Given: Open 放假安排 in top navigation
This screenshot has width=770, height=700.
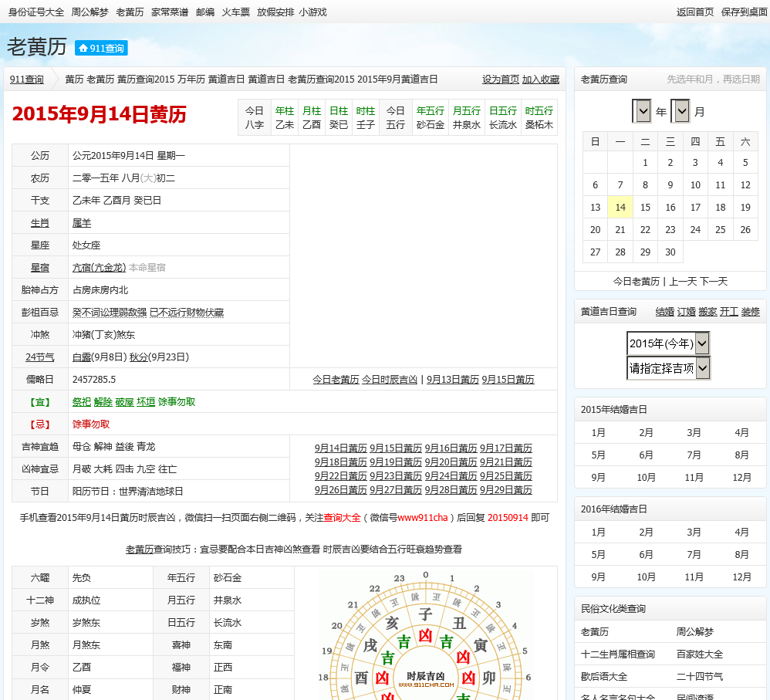Looking at the screenshot, I should (x=275, y=12).
